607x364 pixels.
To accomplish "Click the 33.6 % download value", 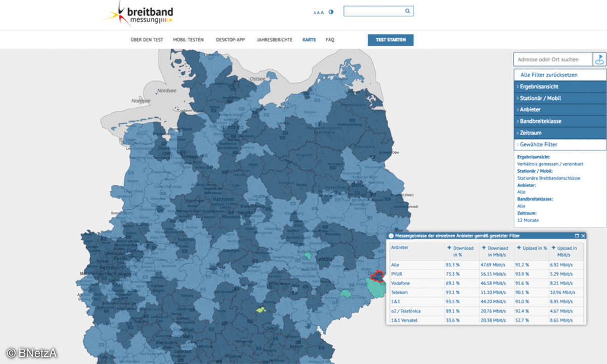I will coord(453,321).
